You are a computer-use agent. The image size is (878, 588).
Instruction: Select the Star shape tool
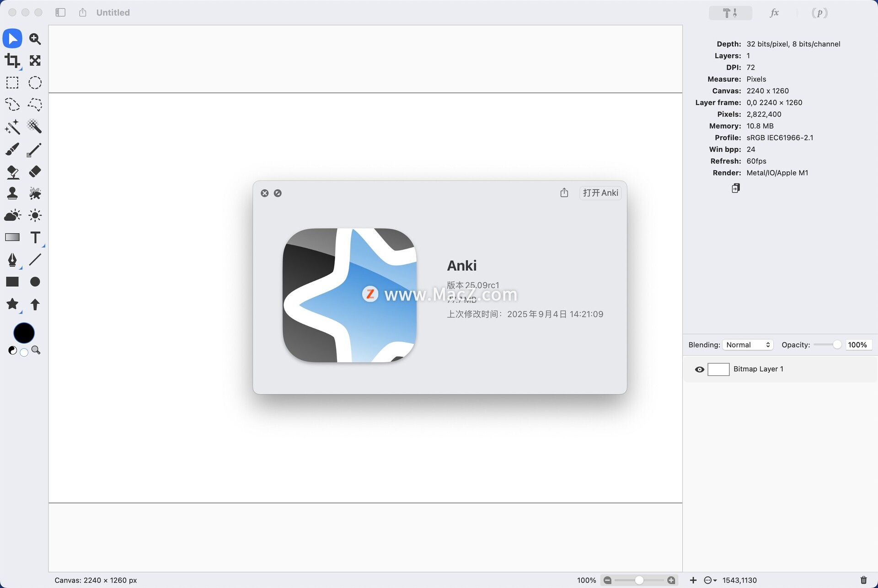(12, 304)
